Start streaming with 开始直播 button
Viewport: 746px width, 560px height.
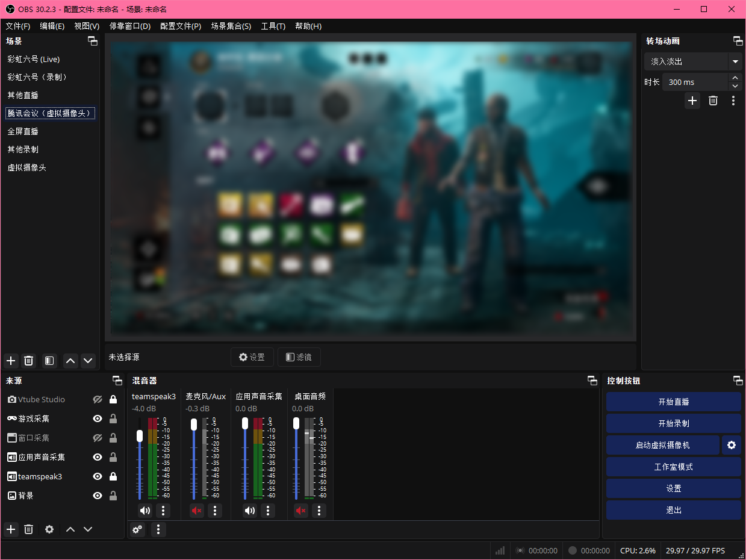coord(673,402)
